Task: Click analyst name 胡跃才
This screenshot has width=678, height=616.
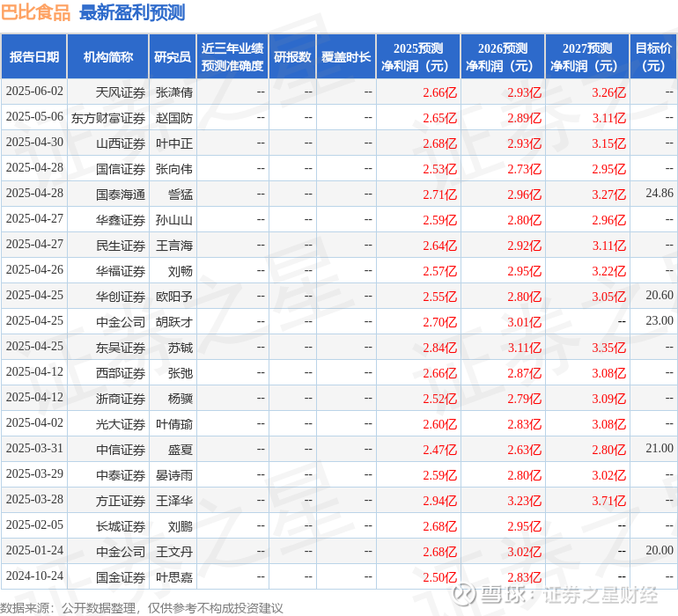Action: [x=173, y=322]
